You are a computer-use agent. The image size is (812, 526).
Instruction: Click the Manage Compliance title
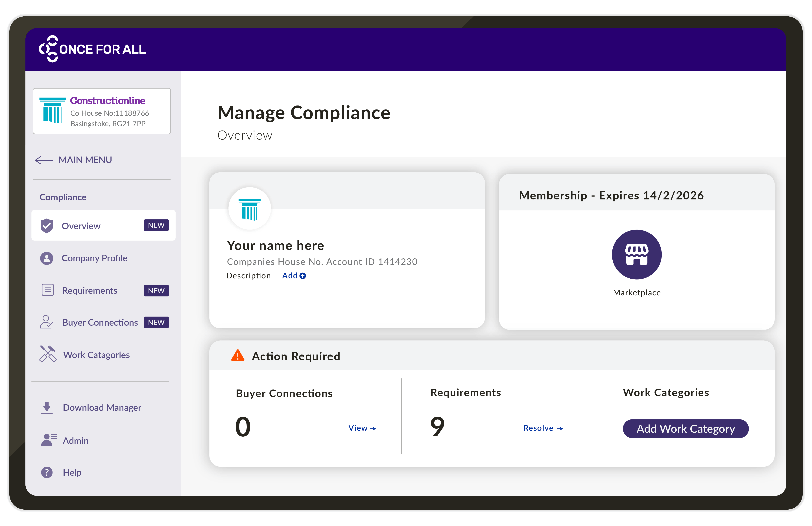click(304, 113)
